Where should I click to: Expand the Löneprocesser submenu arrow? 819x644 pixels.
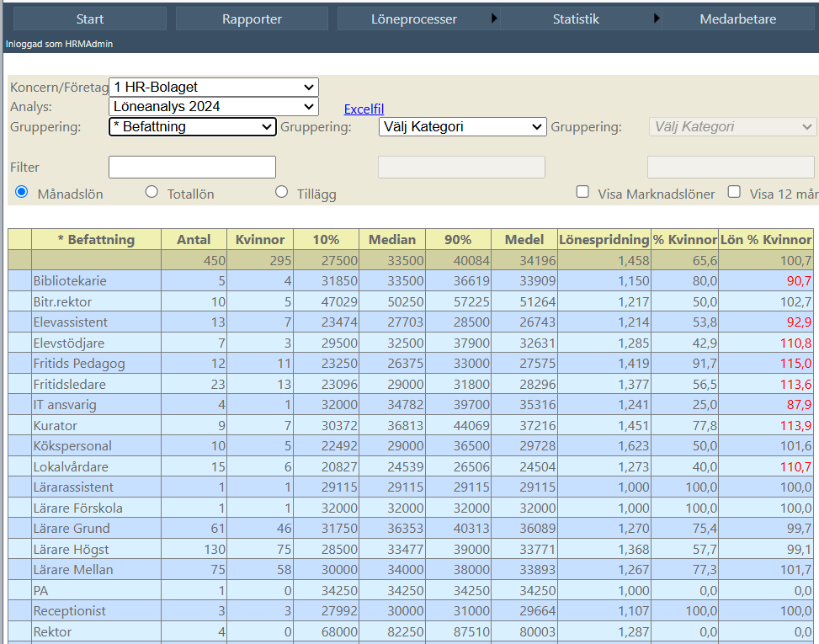point(494,19)
